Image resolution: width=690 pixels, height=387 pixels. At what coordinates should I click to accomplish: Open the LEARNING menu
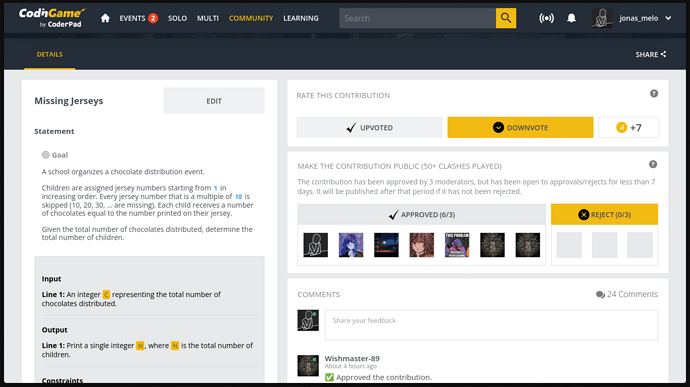(x=301, y=18)
